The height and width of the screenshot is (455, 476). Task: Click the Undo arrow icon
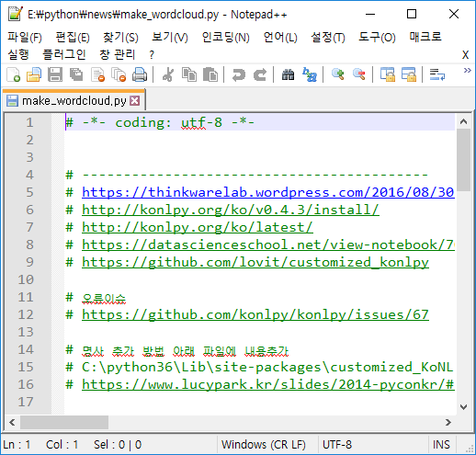click(x=239, y=74)
